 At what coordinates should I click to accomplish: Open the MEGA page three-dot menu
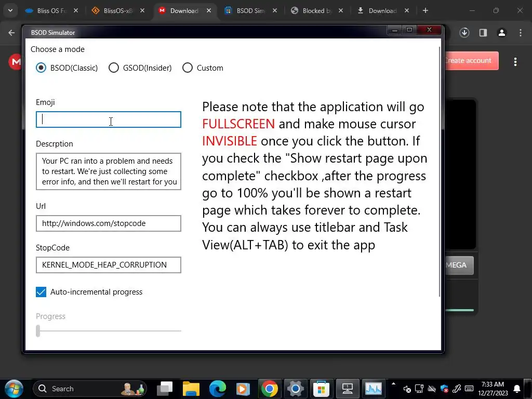[x=515, y=62]
